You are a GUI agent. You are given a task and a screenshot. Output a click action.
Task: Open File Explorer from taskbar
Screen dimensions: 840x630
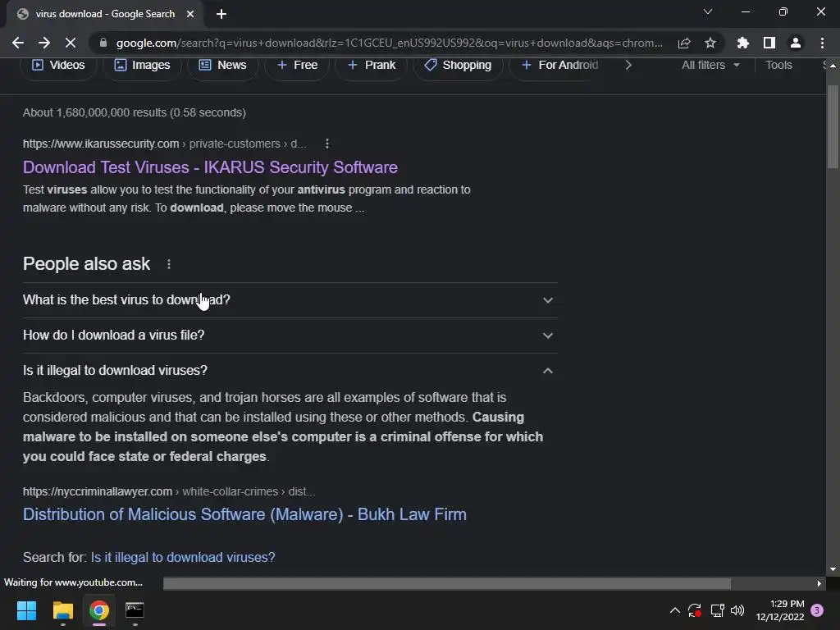tap(62, 610)
